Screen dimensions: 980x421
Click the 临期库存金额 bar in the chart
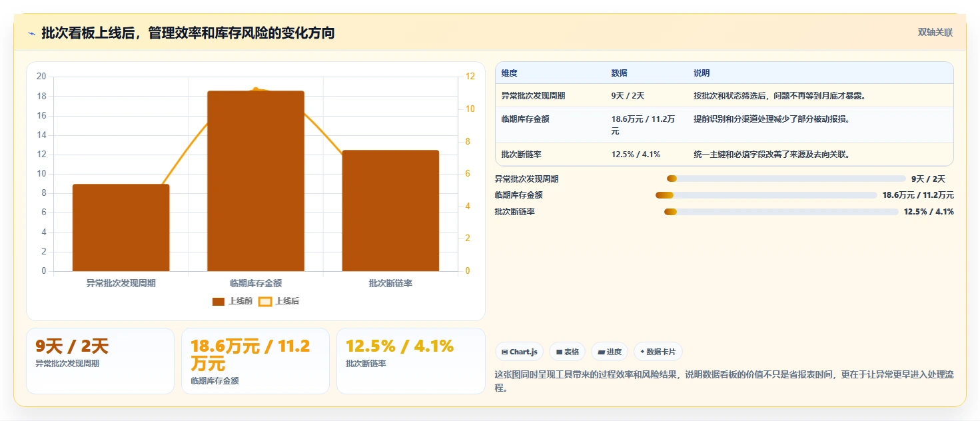click(x=256, y=181)
